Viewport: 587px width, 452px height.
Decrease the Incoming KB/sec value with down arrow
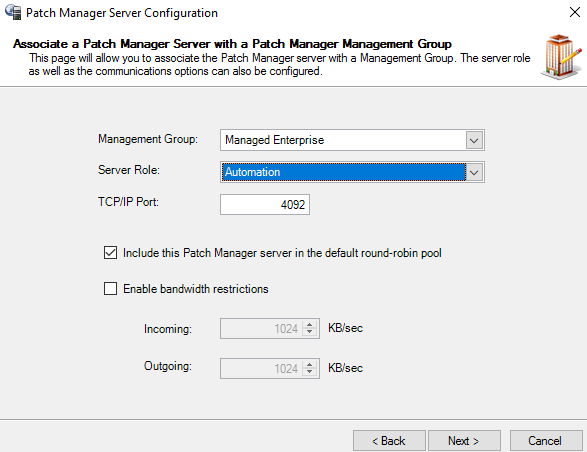[x=310, y=332]
